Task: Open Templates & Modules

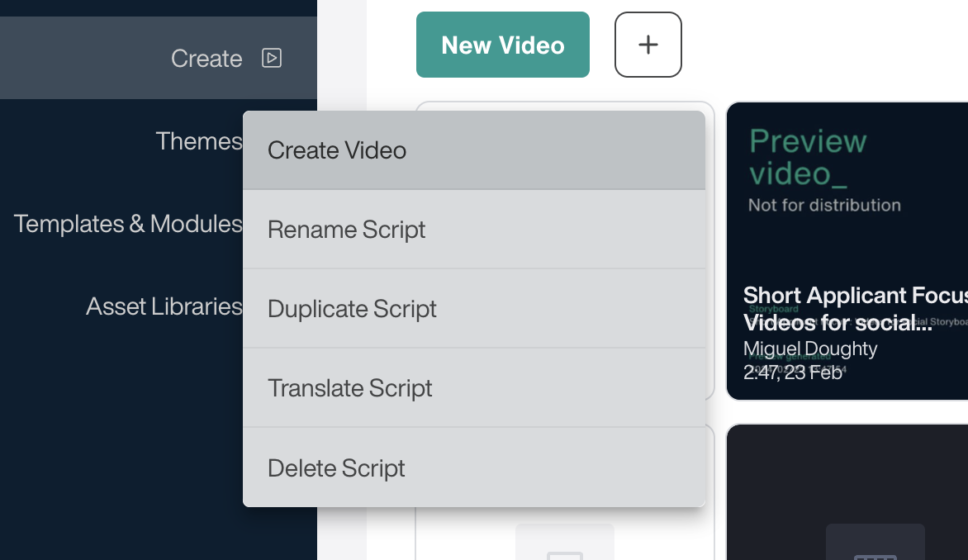Action: click(128, 223)
